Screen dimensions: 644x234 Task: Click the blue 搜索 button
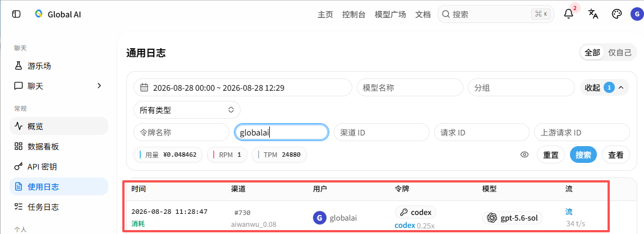583,155
